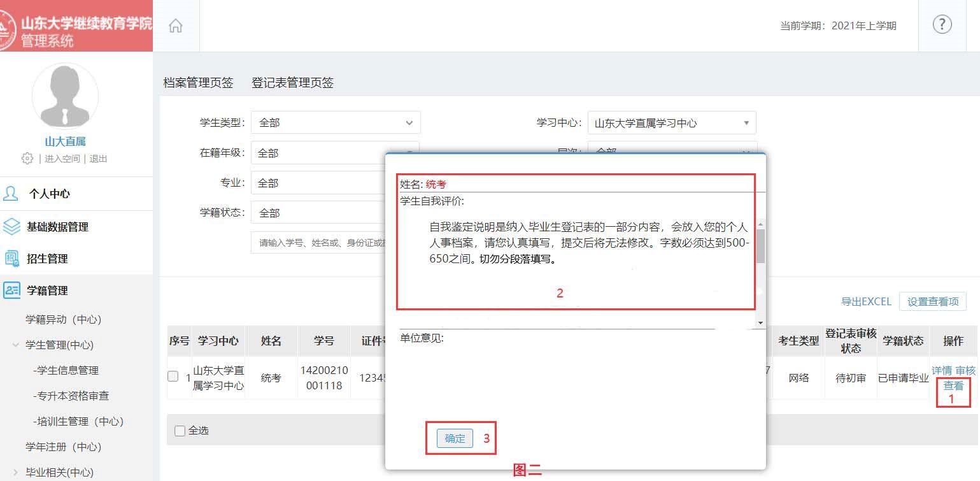Click the dialog's vertical scrollbar thumb

pyautogui.click(x=760, y=246)
